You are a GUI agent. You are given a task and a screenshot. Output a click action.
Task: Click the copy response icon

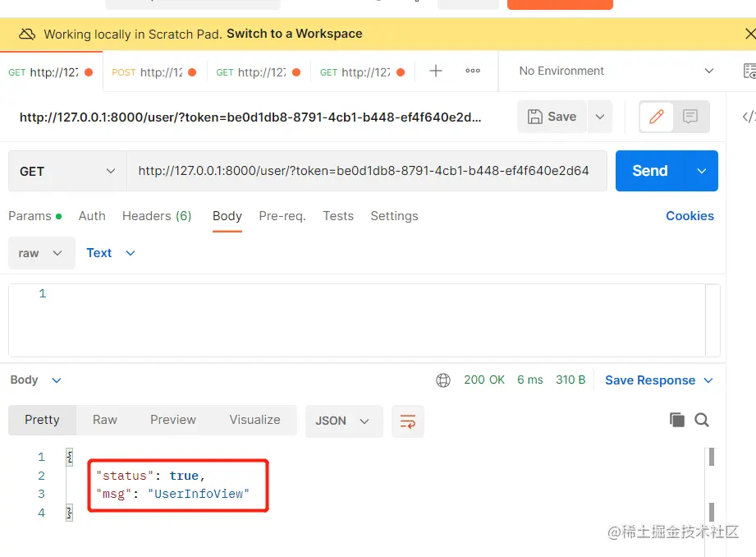click(x=677, y=420)
